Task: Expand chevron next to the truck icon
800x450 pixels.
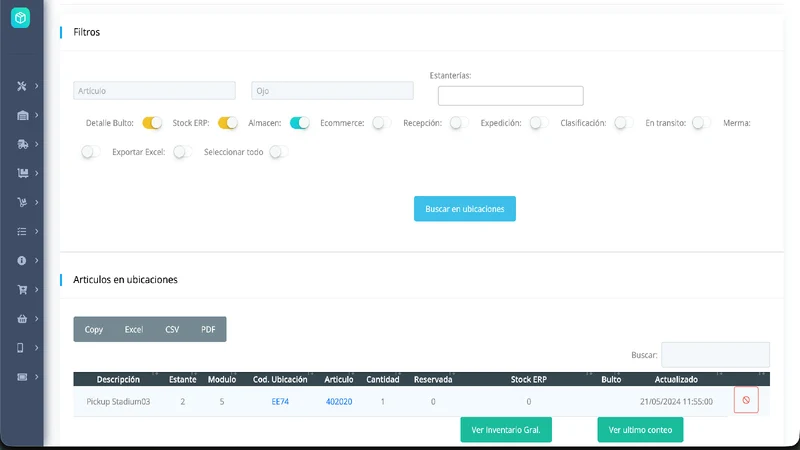Action: click(x=37, y=144)
